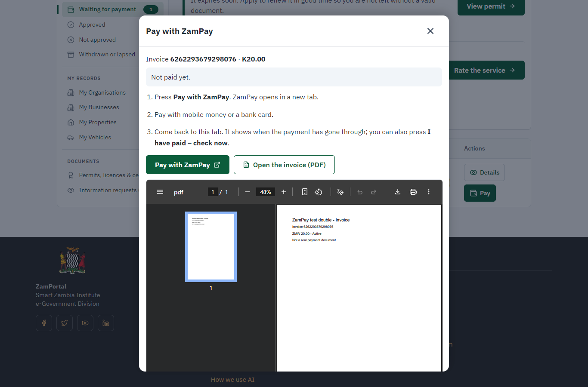Viewport: 588px width, 387px height.
Task: Open the Facebook footer icon
Action: (x=44, y=323)
